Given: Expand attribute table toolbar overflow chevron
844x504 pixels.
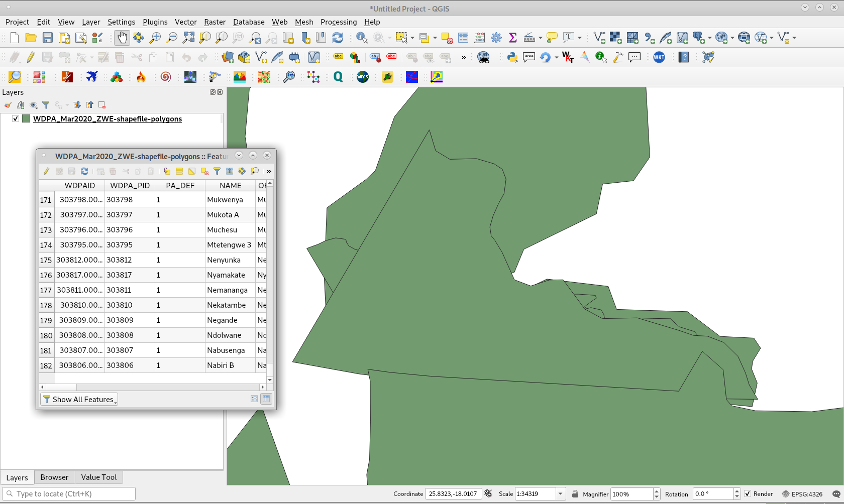Looking at the screenshot, I should pyautogui.click(x=269, y=172).
